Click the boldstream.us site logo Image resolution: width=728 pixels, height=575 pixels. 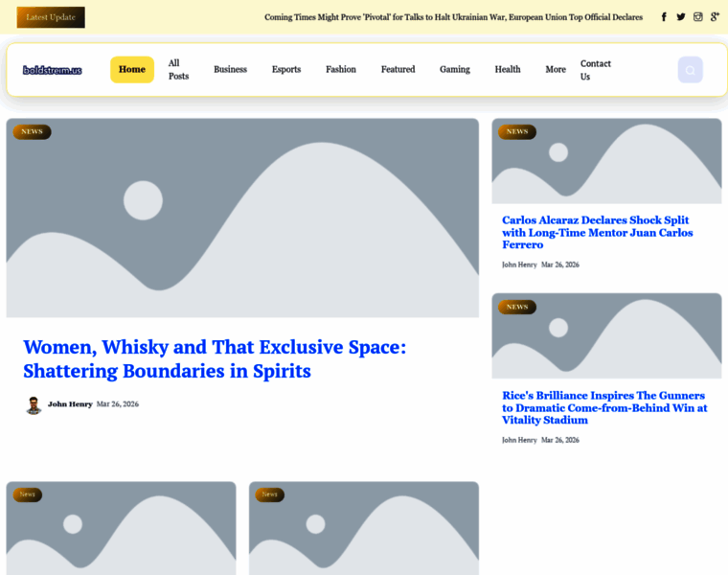53,70
